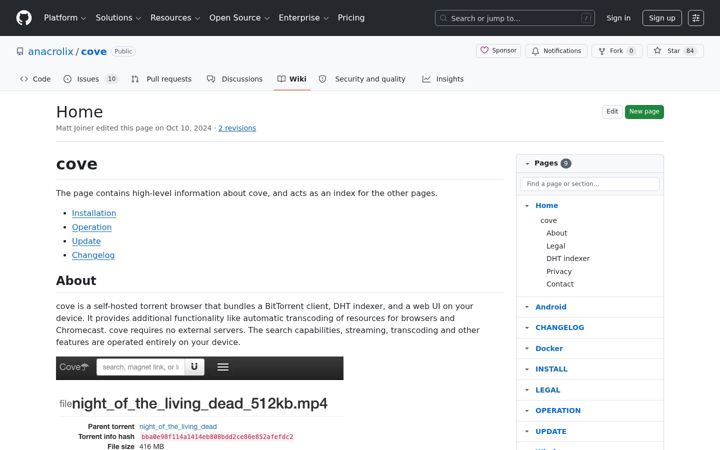
Task: Click the Pull requests icon
Action: point(135,79)
